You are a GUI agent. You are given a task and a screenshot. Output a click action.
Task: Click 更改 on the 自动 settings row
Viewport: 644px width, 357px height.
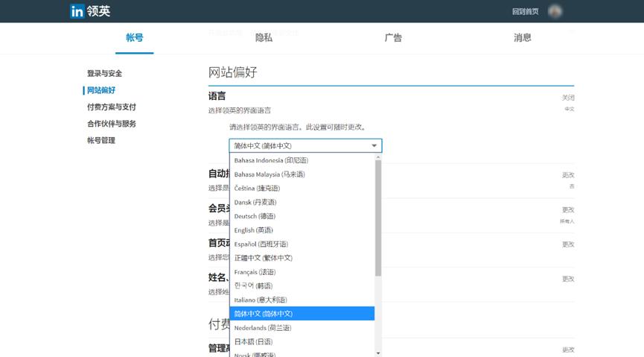(568, 175)
